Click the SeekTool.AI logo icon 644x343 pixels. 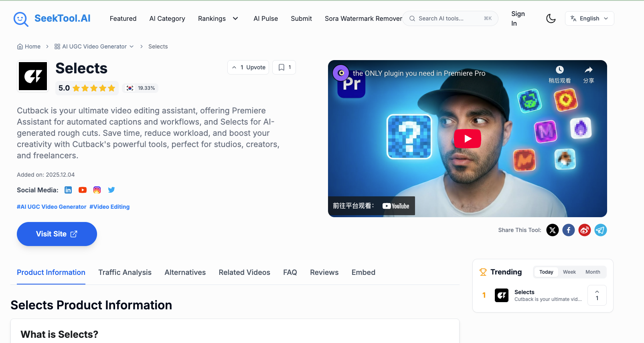point(21,19)
